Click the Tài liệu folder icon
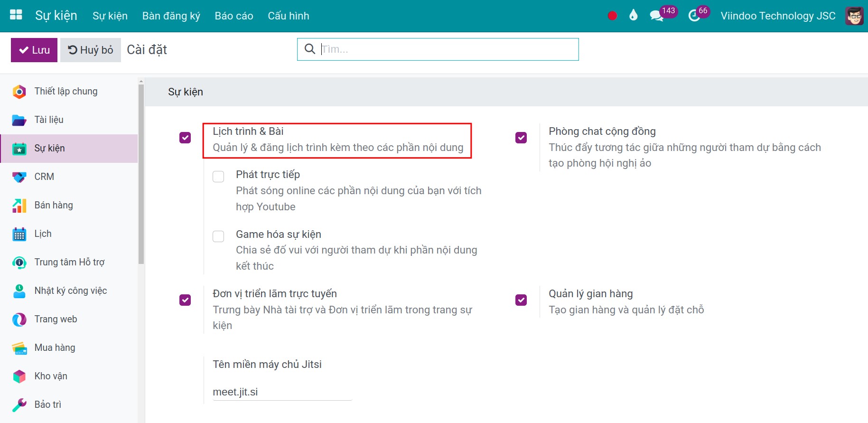The image size is (868, 423). pyautogui.click(x=19, y=120)
